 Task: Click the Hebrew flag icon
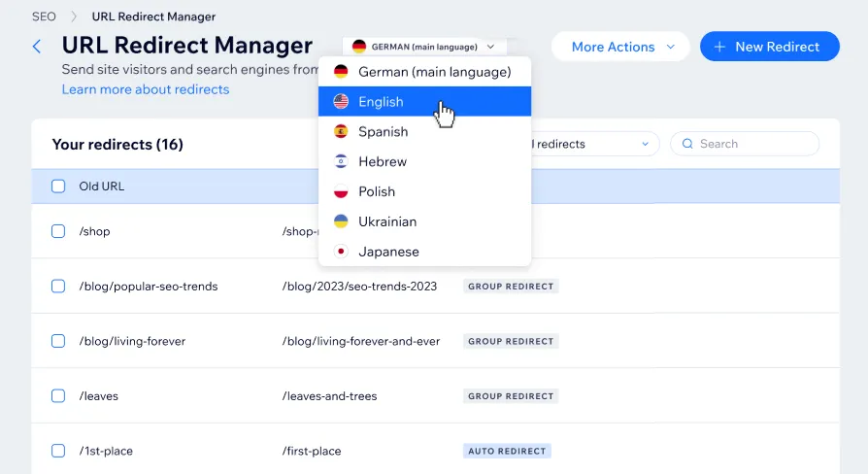point(341,162)
